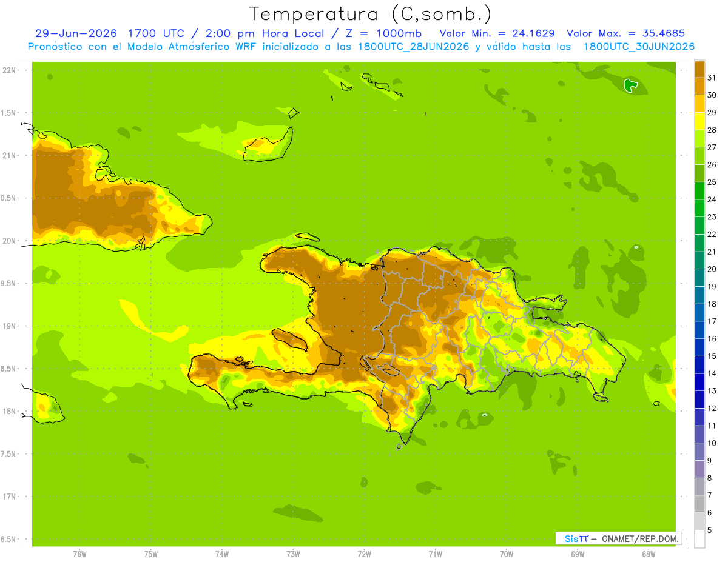Click the legend label '24'
The image size is (728, 562).
pos(712,199)
